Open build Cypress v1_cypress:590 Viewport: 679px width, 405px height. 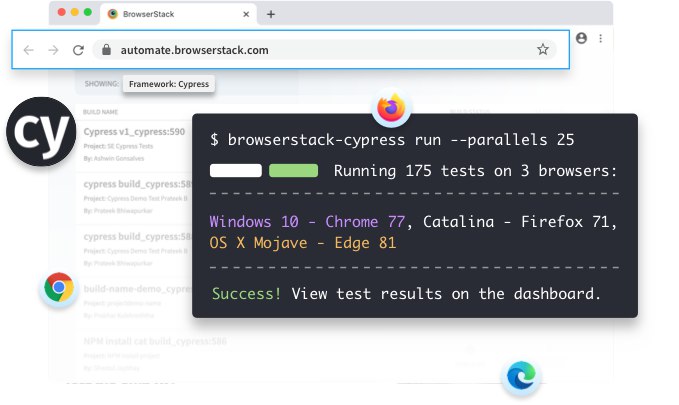(x=134, y=132)
